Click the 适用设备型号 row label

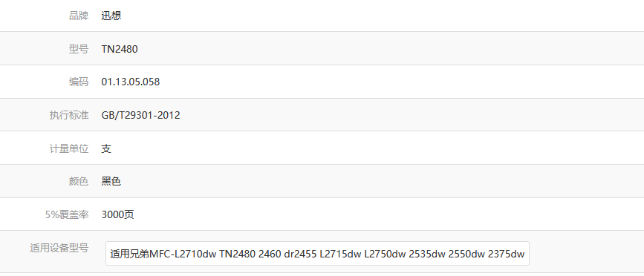point(59,248)
